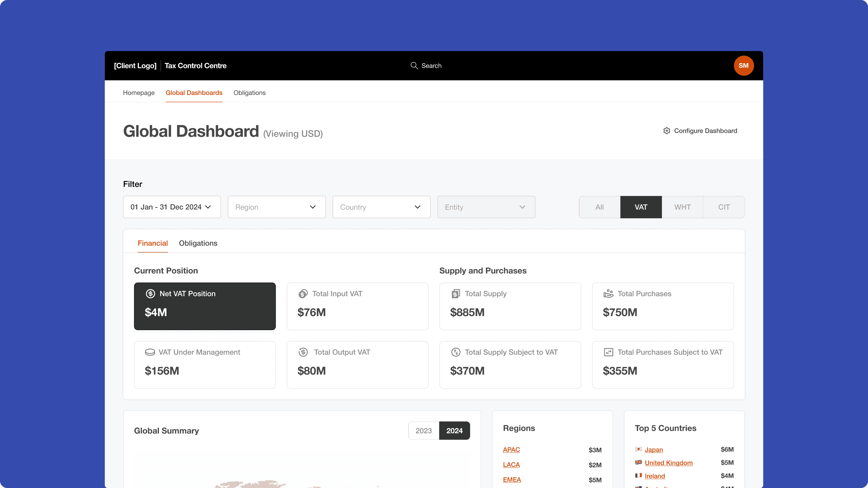Click the Total Supply icon
868x488 pixels.
tap(455, 294)
